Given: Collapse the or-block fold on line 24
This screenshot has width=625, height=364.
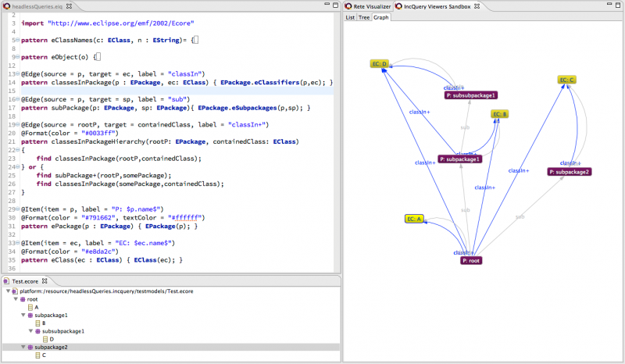Looking at the screenshot, I should tap(17, 167).
